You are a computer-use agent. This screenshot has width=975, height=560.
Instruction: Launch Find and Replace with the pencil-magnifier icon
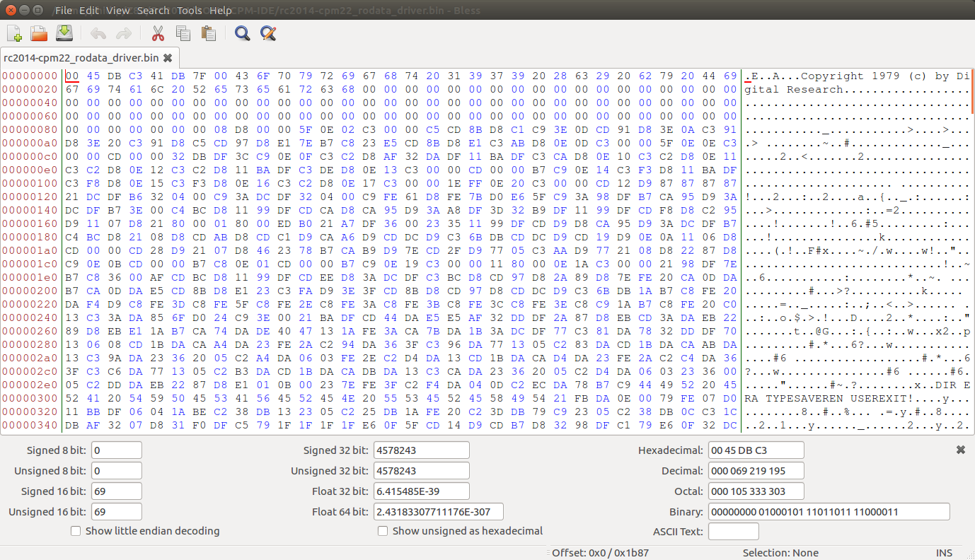click(268, 33)
